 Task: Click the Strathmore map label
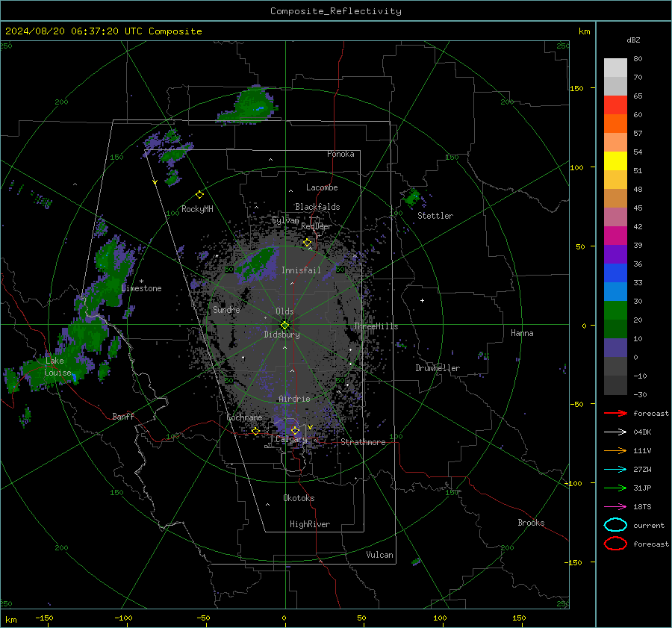[363, 442]
